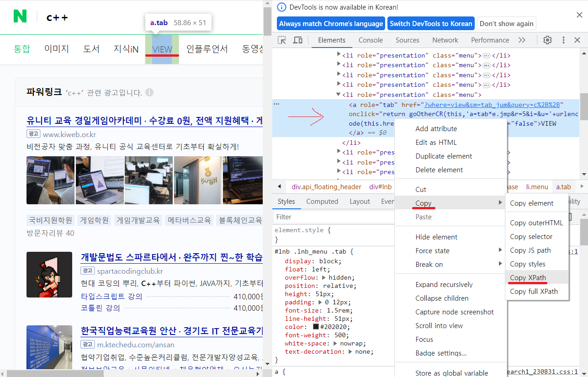588x377 pixels.
Task: Open the Layout styles tab
Action: (360, 202)
